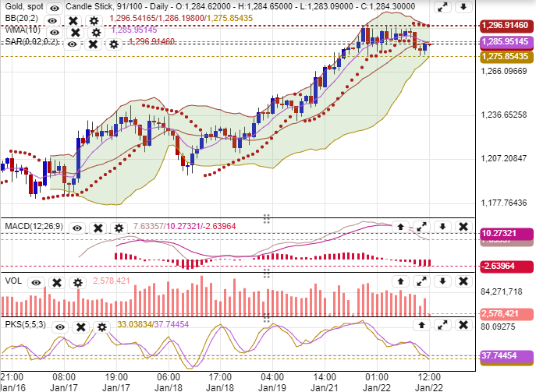Expand the MACD panel to full size

click(421, 227)
